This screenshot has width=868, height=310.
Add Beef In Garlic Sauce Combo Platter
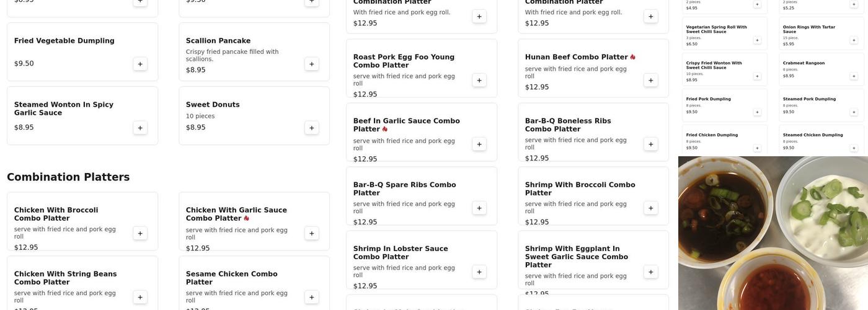tap(479, 144)
